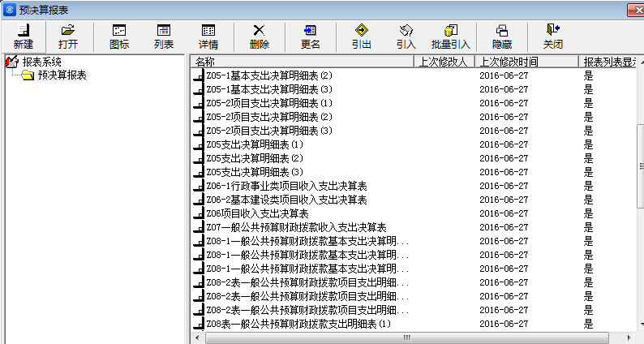Click the 引出 export icon

coord(362,37)
